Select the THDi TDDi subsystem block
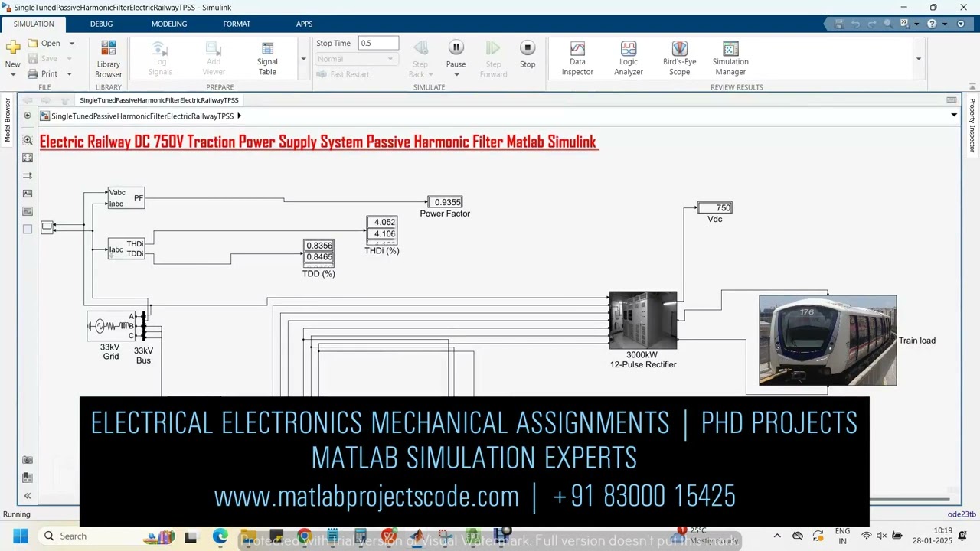 click(126, 249)
